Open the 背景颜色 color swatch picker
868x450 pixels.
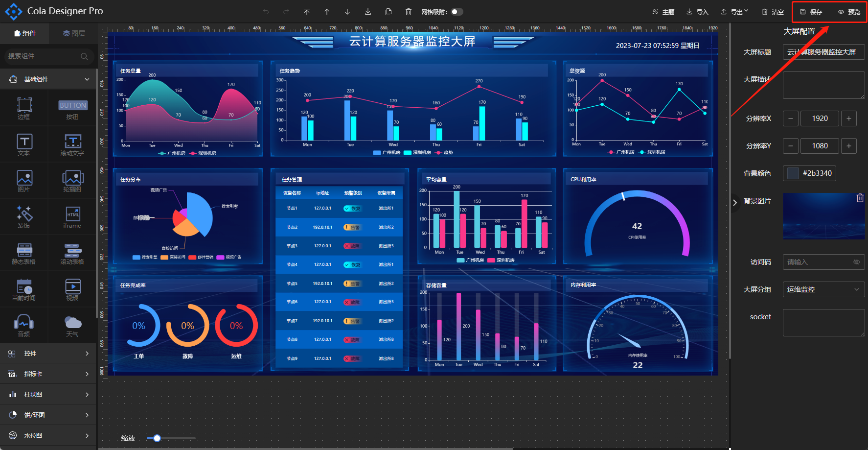tap(793, 173)
